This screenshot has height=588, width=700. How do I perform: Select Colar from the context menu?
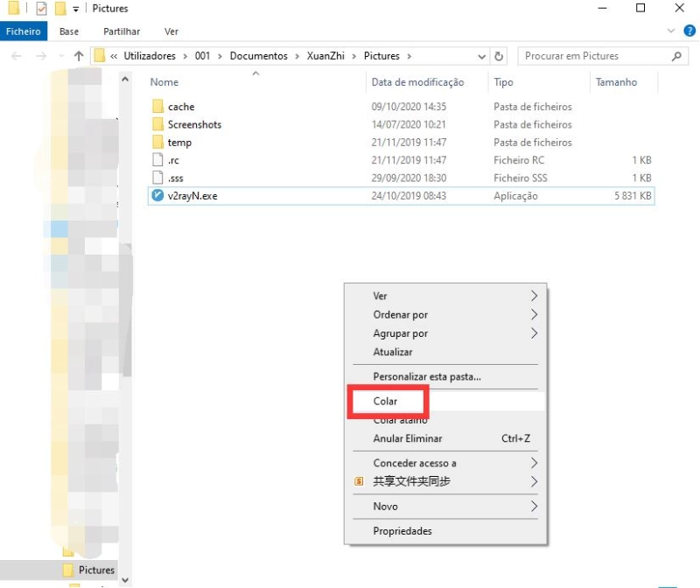[x=386, y=402]
